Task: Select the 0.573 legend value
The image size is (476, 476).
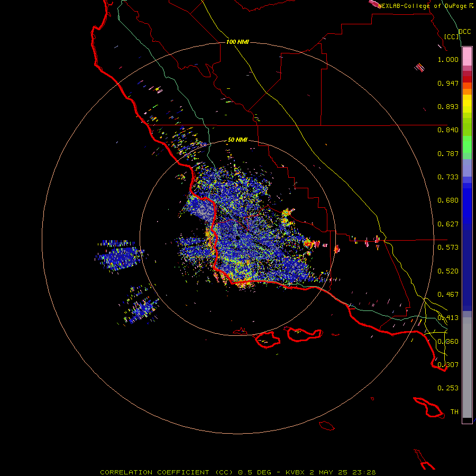Action: click(x=448, y=248)
